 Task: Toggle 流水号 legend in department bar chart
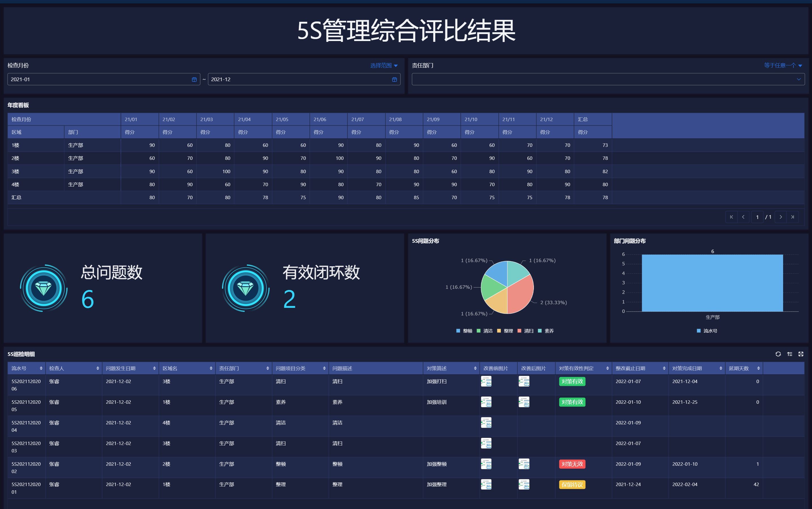tap(707, 331)
